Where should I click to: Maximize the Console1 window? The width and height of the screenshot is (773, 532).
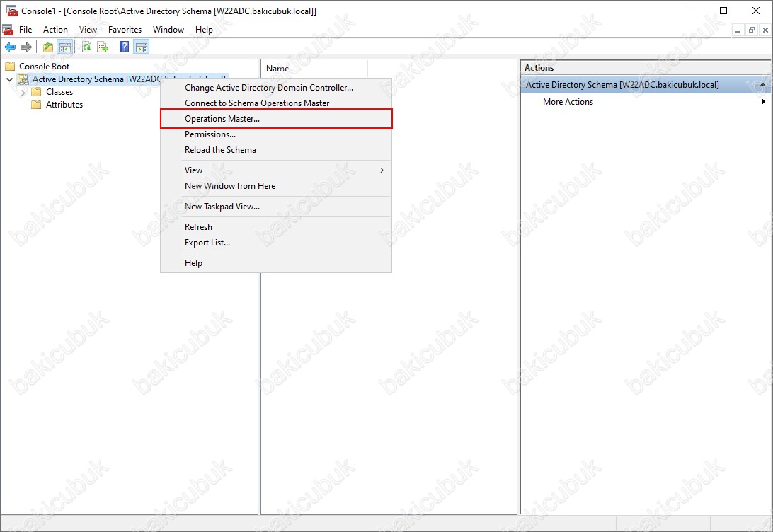point(723,11)
